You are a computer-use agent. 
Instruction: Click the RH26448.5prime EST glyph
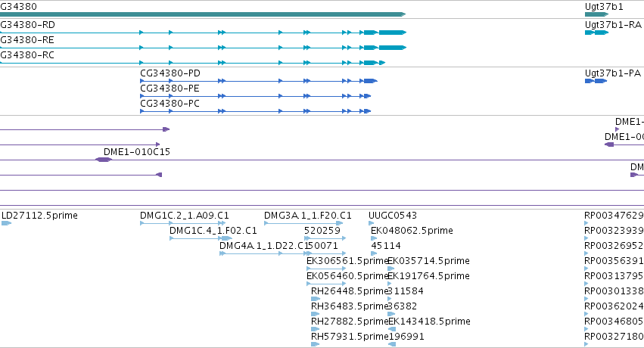tap(316, 299)
